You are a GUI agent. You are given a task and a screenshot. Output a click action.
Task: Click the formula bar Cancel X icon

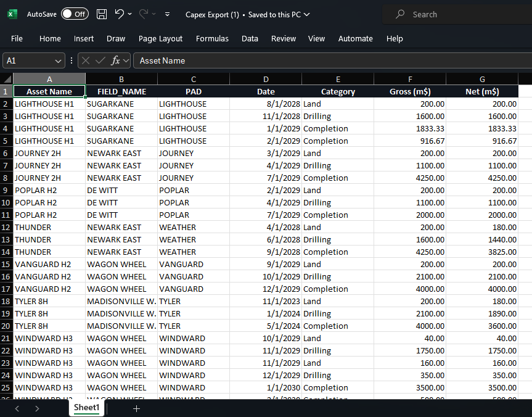pyautogui.click(x=86, y=60)
